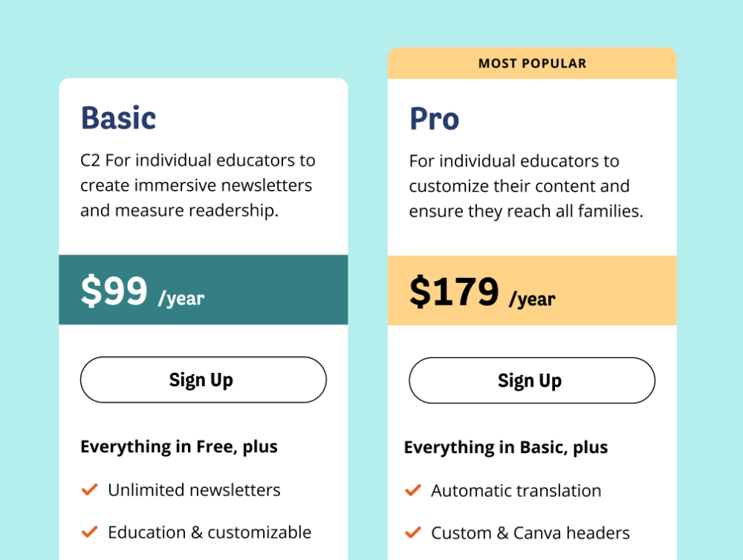Click the checkmark beside Unlimited newsletters
This screenshot has width=743, height=560.
(x=90, y=489)
